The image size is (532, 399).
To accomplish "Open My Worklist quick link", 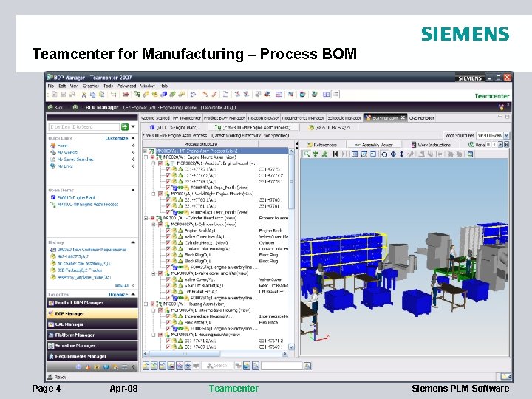I will (67, 152).
